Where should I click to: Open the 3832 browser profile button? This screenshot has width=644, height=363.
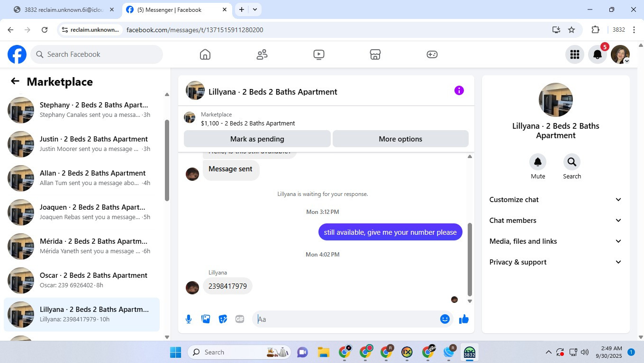(618, 30)
